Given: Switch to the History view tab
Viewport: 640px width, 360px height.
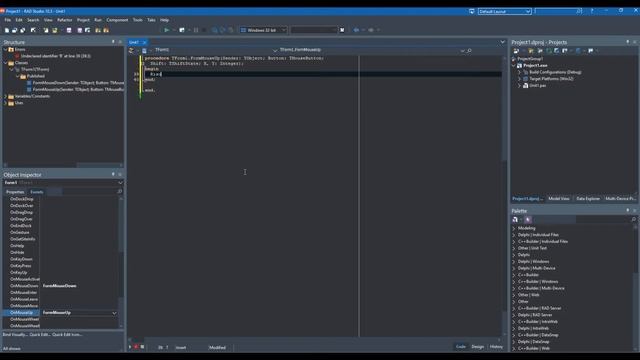Looking at the screenshot, I should coord(496,347).
